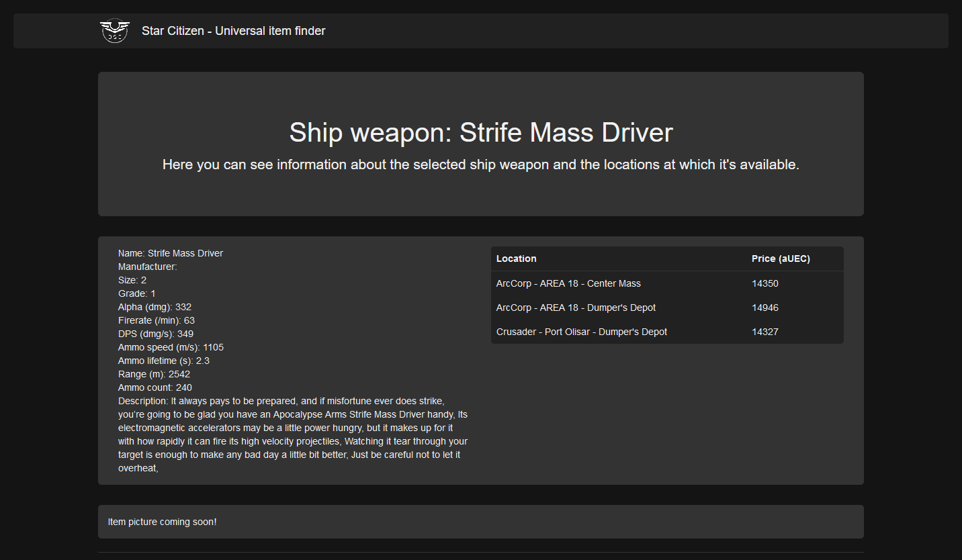This screenshot has width=962, height=560.
Task: Click the 'DPS (dmg/s): 349' stat line
Action: (156, 334)
